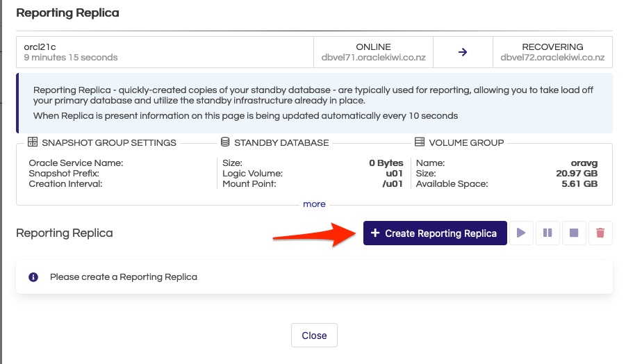The width and height of the screenshot is (626, 364).
Task: Click the info icon beside "Please create a Reporting Replica"
Action: [x=33, y=277]
